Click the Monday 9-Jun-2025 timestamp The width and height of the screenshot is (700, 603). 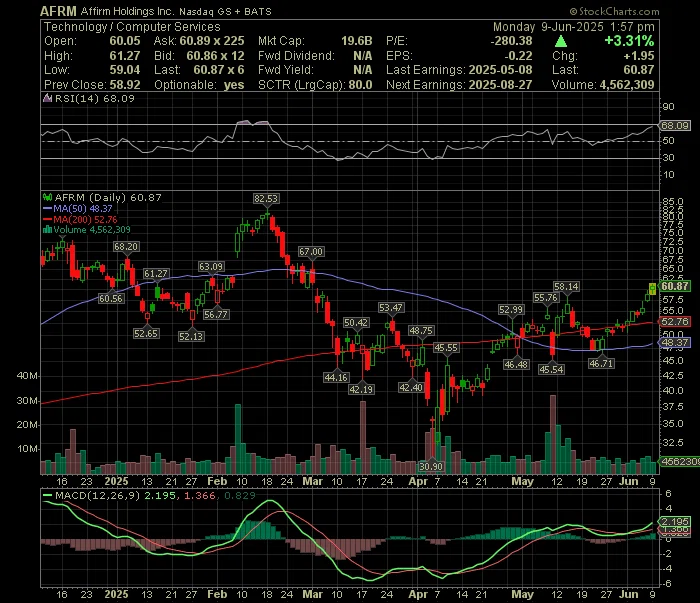click(574, 27)
